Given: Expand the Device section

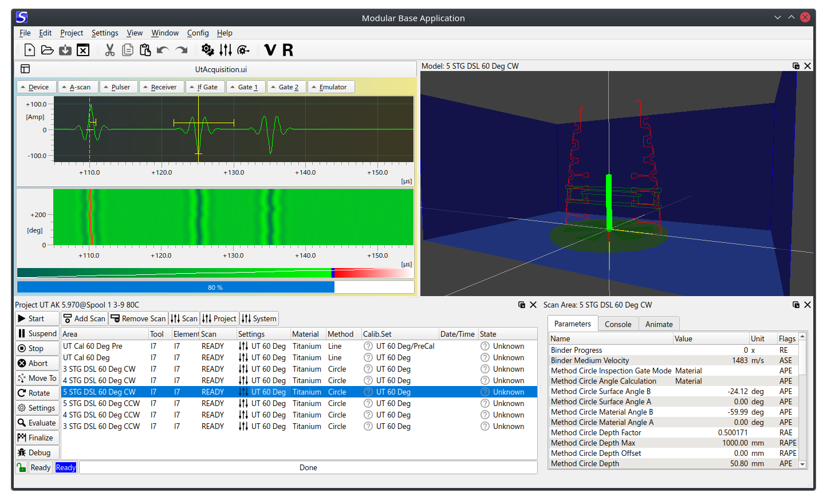Looking at the screenshot, I should tap(38, 87).
